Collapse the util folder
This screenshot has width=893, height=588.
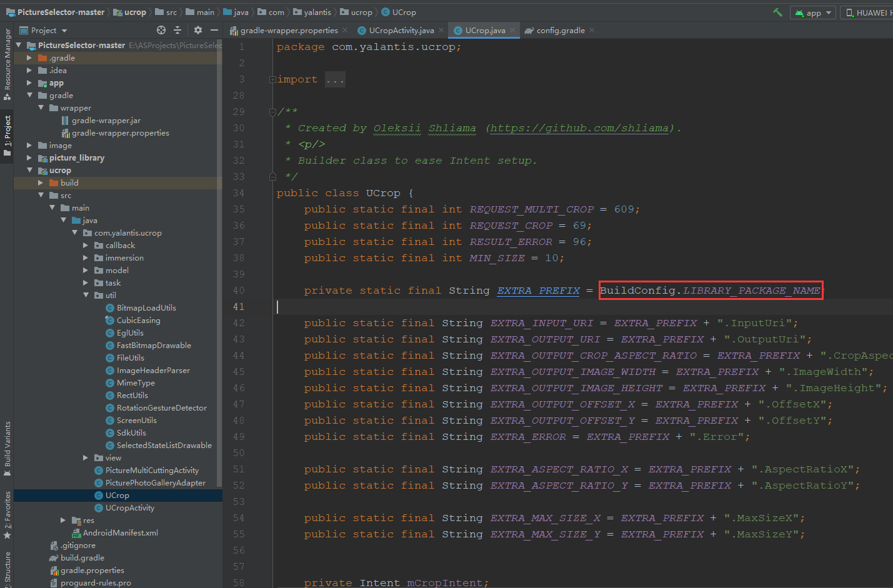pos(86,296)
